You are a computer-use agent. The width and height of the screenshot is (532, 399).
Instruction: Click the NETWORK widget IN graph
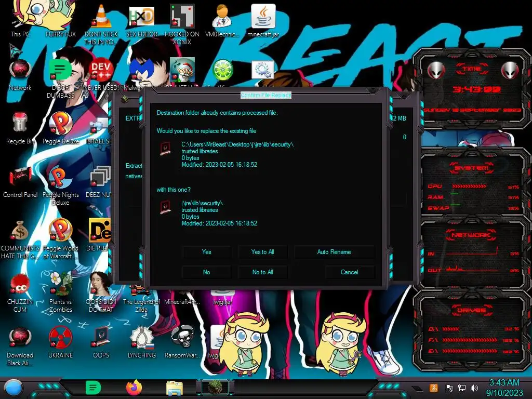point(472,251)
